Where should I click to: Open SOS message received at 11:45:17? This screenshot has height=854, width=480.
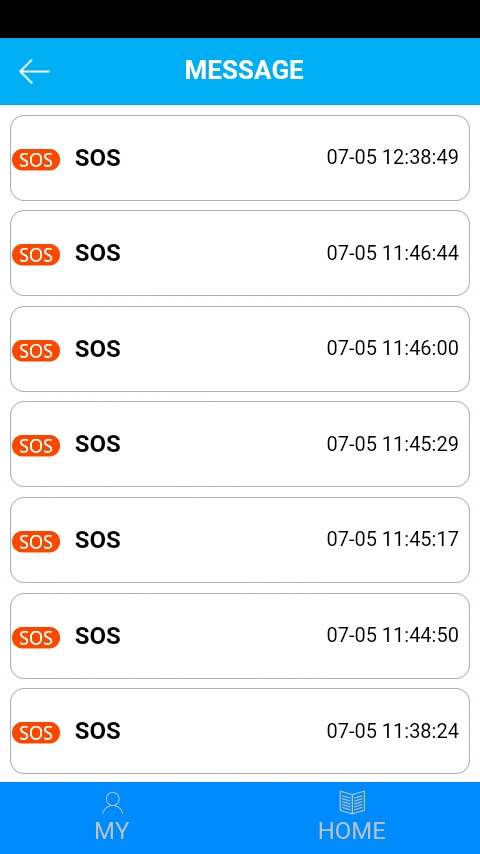point(240,540)
